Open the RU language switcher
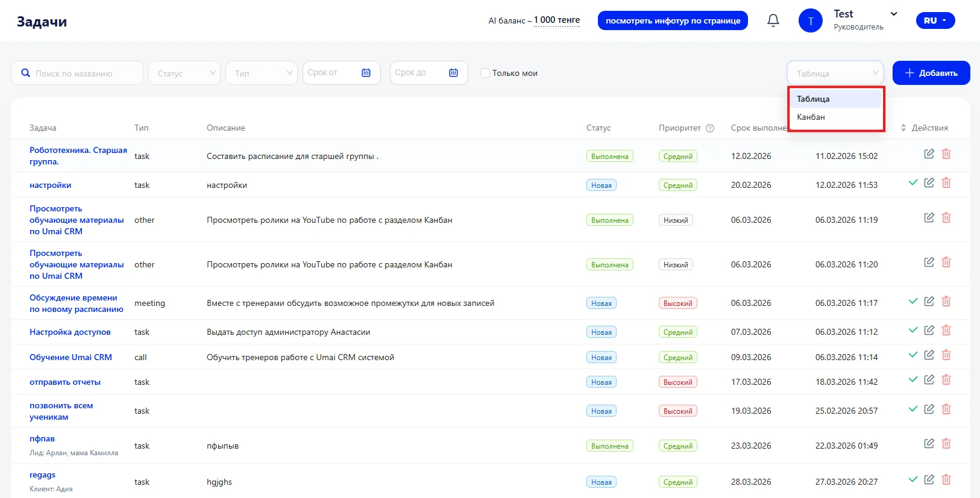Image resolution: width=980 pixels, height=498 pixels. [x=935, y=20]
